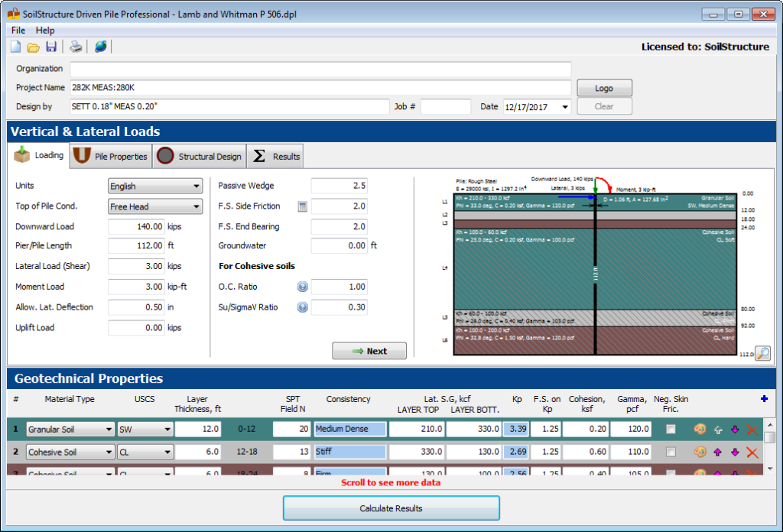Change color of layer 1 palette icon
The width and height of the screenshot is (783, 532).
[x=700, y=430]
